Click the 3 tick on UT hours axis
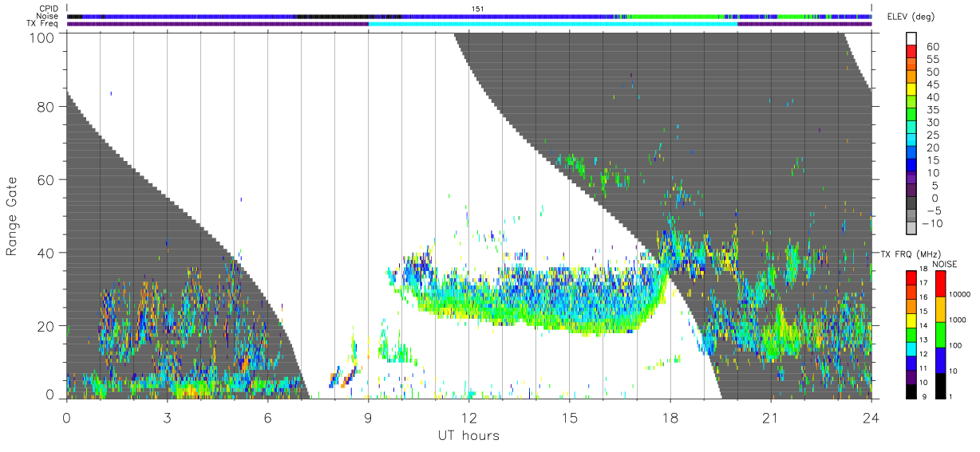This screenshot has width=980, height=452. coord(168,417)
